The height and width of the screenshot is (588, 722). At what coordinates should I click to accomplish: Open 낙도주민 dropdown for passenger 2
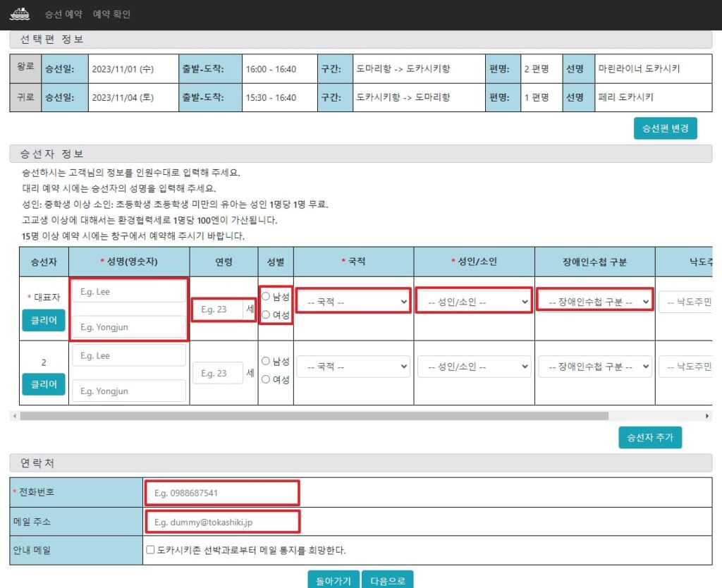pyautogui.click(x=685, y=366)
